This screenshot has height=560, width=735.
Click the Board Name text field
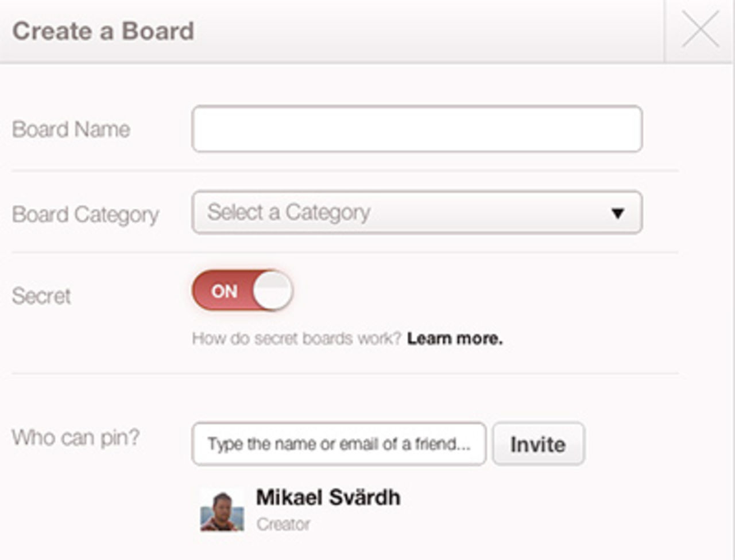[417, 129]
